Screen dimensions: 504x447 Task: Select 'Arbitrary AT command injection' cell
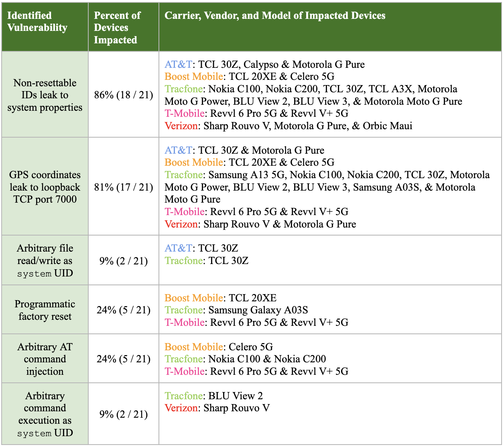[x=45, y=359]
